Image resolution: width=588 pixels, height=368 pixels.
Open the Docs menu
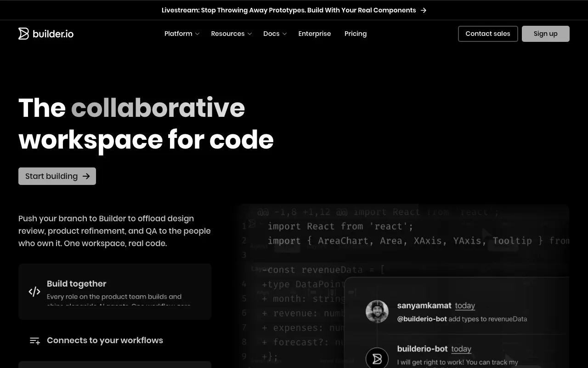tap(275, 34)
